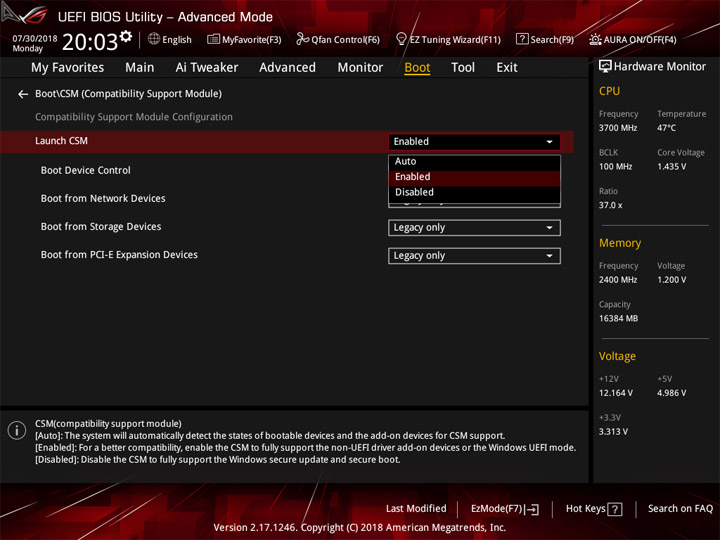
Task: Click the Qfan Control fan icon
Action: tap(302, 39)
